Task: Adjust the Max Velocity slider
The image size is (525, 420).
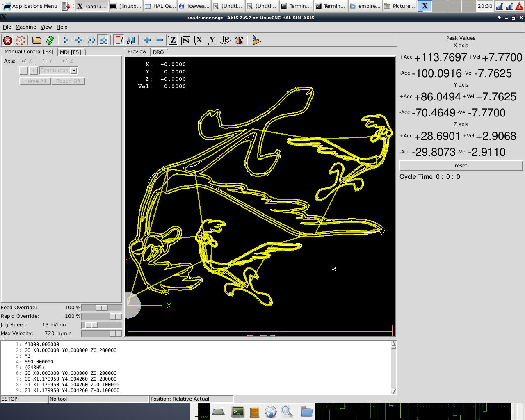Action: coord(102,333)
